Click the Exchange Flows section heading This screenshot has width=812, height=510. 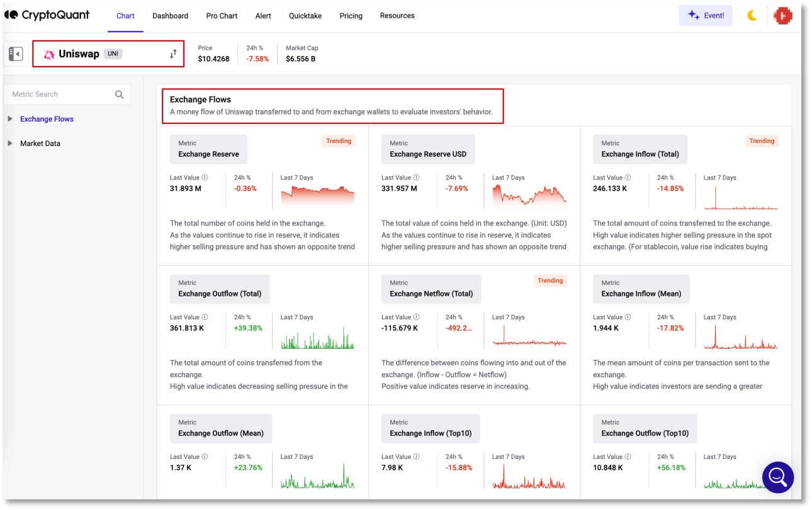[x=200, y=99]
